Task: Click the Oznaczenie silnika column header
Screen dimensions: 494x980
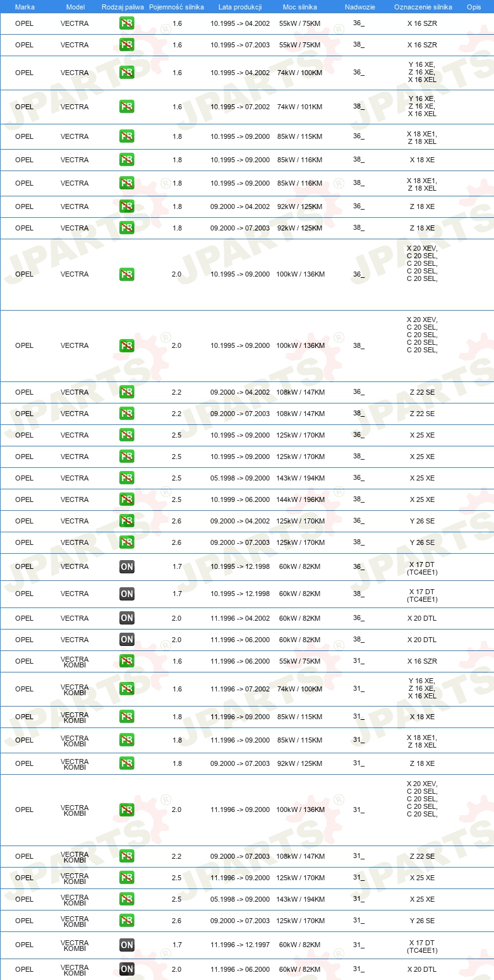Action: 423,7
